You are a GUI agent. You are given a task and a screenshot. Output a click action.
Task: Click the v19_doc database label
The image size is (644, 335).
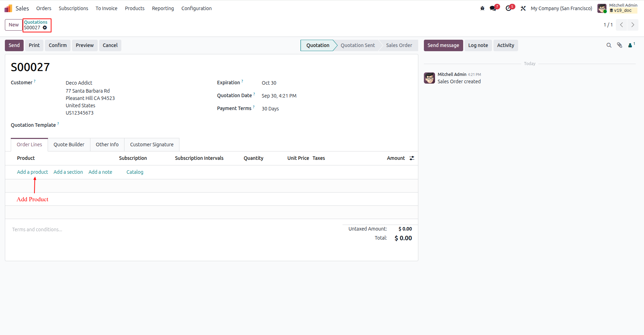623,10
